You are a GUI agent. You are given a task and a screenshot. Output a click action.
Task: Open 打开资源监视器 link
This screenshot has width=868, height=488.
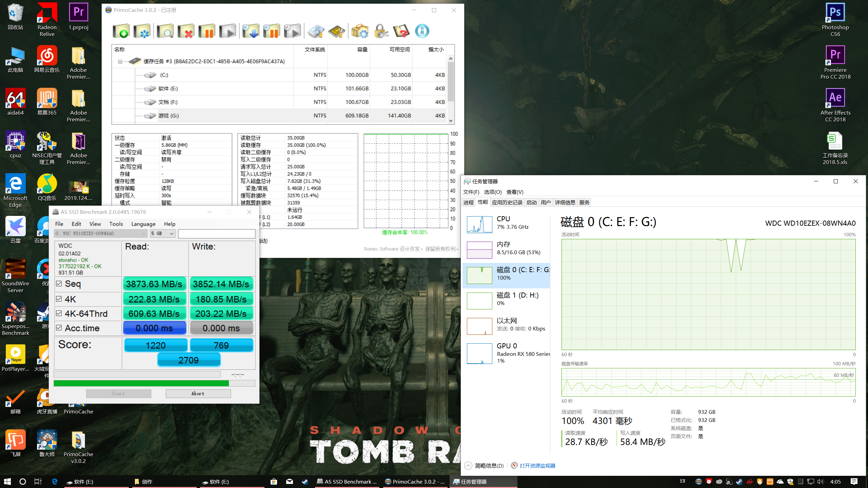(x=537, y=466)
